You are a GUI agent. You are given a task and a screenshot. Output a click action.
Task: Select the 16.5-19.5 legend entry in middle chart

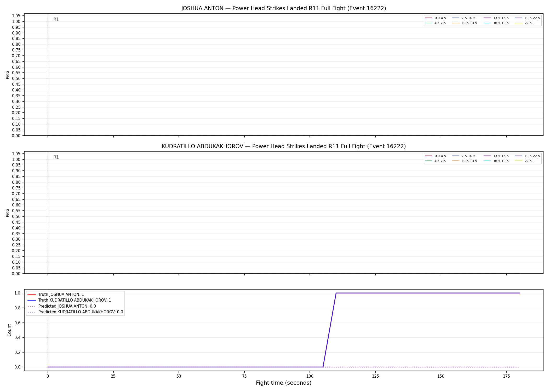coord(496,161)
